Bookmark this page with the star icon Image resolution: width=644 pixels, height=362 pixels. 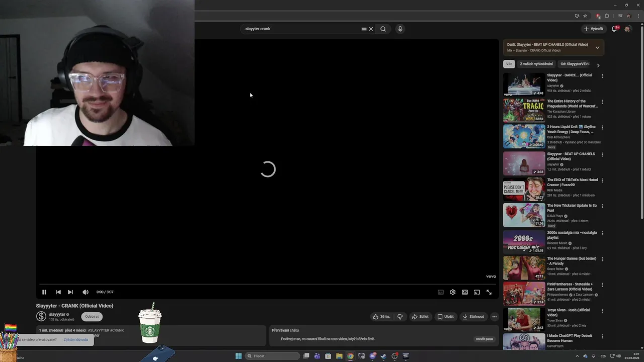585,16
